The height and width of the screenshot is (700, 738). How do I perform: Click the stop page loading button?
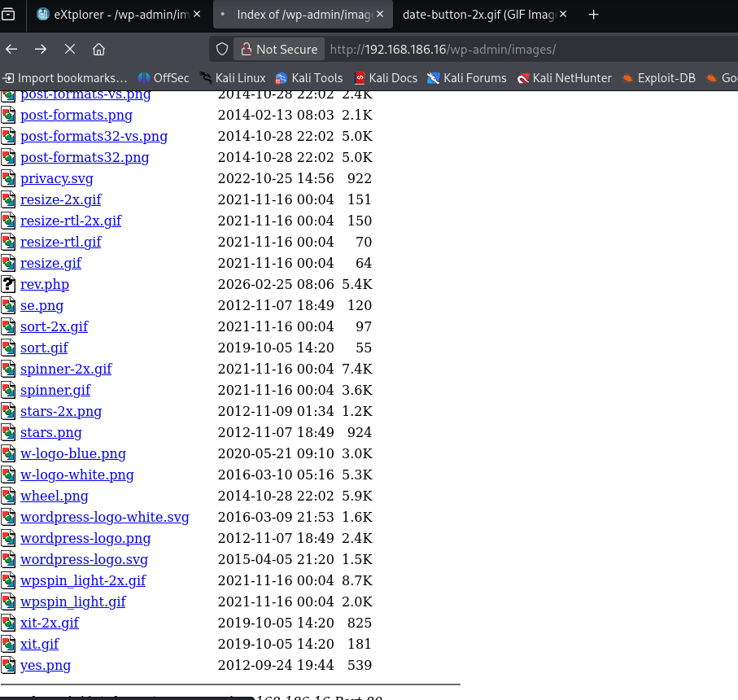pyautogui.click(x=70, y=49)
